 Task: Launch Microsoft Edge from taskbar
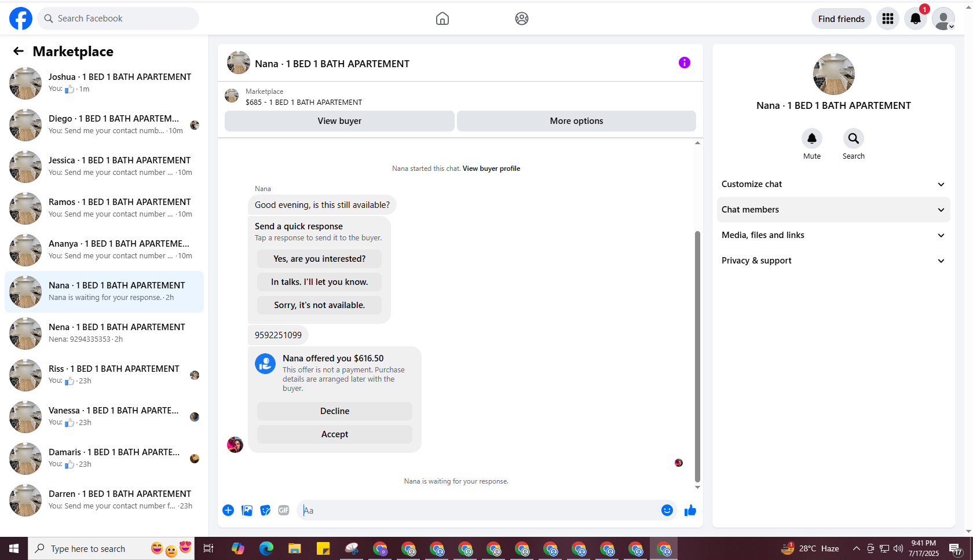(x=266, y=548)
